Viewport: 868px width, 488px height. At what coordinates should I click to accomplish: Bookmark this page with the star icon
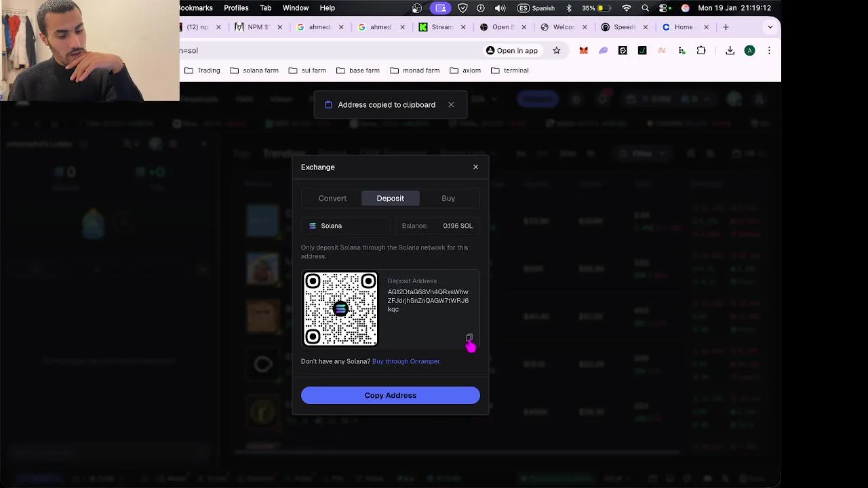(557, 50)
